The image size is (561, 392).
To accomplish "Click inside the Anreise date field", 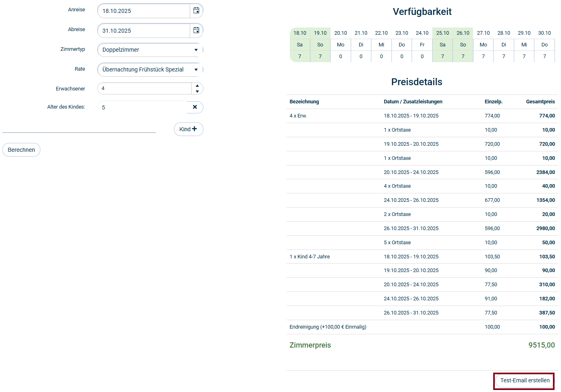I will click(x=141, y=10).
